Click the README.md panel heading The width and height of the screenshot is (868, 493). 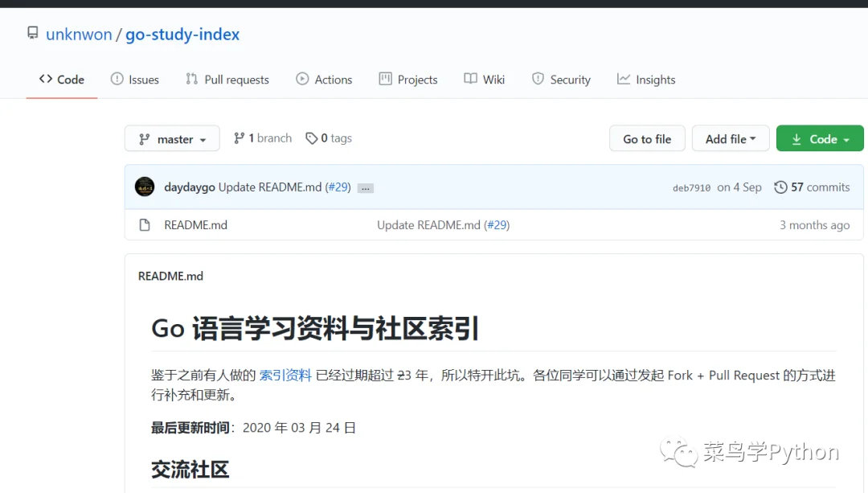point(170,276)
